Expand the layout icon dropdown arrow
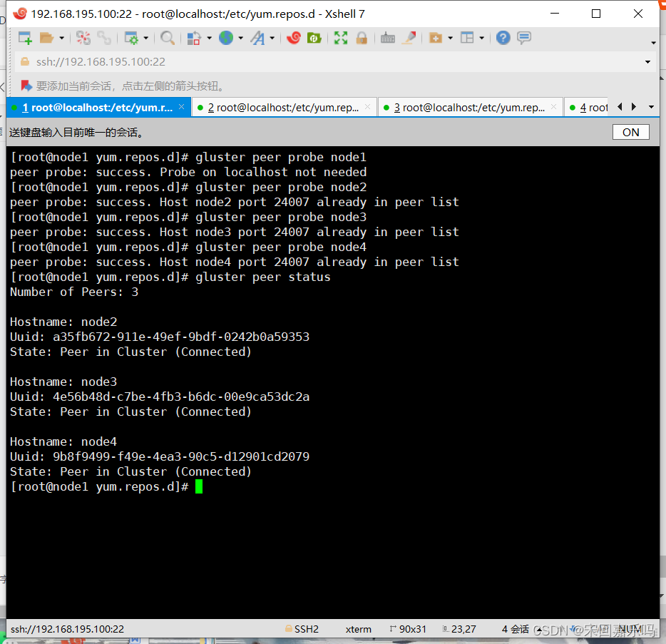Viewport: 666px width, 644px height. (481, 39)
